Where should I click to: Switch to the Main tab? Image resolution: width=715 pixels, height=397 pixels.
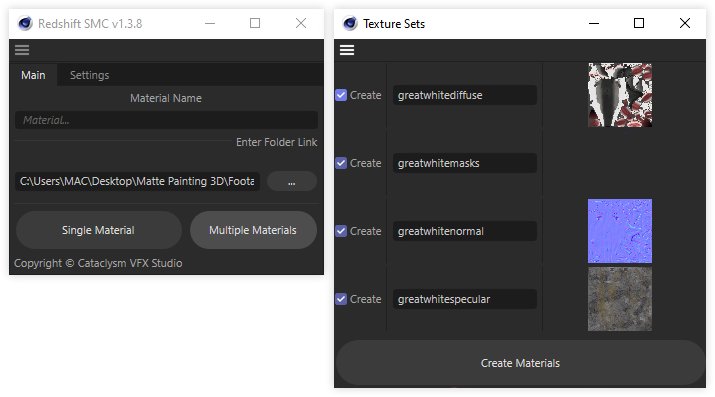point(33,75)
